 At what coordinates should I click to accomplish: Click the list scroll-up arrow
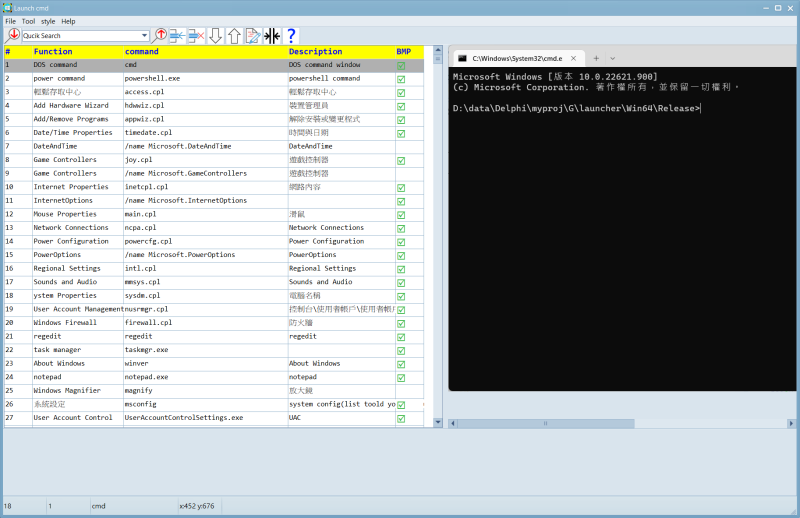[x=437, y=50]
